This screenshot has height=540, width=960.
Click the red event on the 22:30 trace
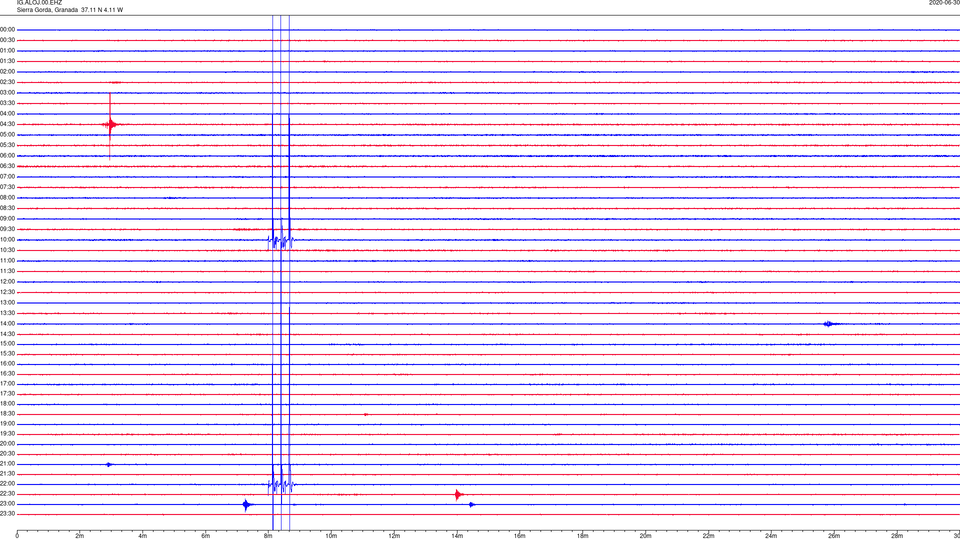point(458,494)
